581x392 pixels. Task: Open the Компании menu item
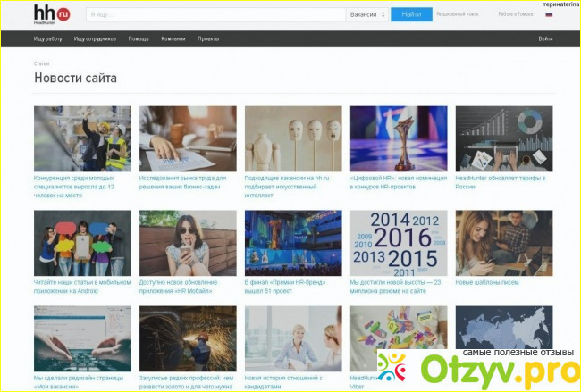[173, 38]
